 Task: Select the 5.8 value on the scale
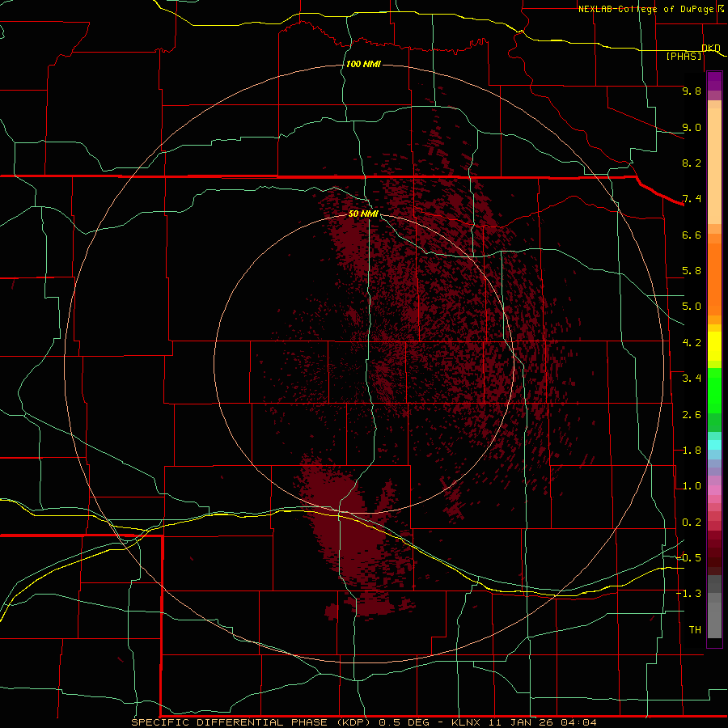(692, 271)
